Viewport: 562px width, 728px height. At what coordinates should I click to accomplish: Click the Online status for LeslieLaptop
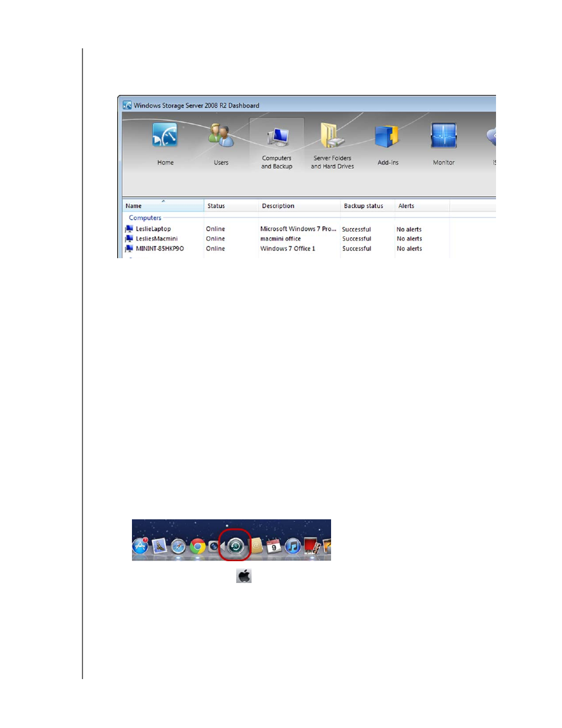tap(216, 229)
